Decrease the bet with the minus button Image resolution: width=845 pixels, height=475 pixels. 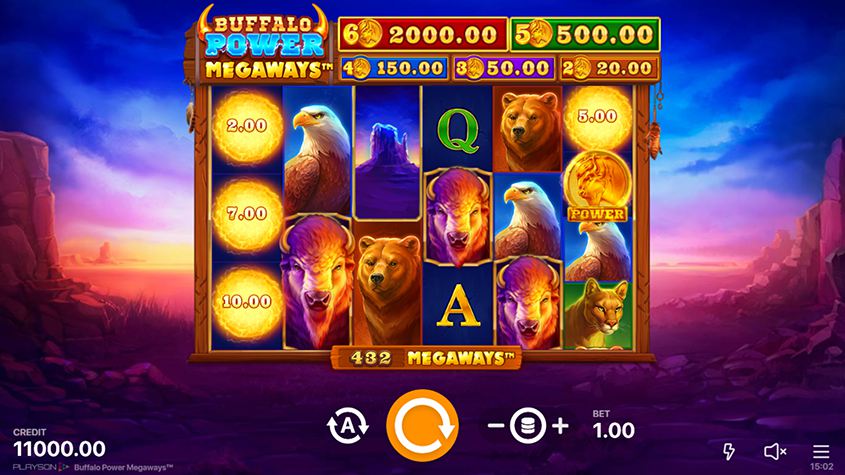coord(495,426)
